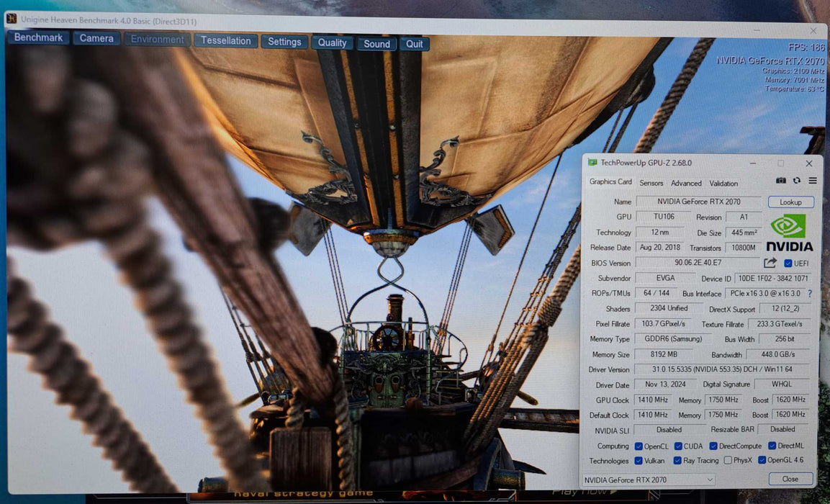Switch to the Validation tab in GPU-Z
The width and height of the screenshot is (830, 504).
point(723,184)
